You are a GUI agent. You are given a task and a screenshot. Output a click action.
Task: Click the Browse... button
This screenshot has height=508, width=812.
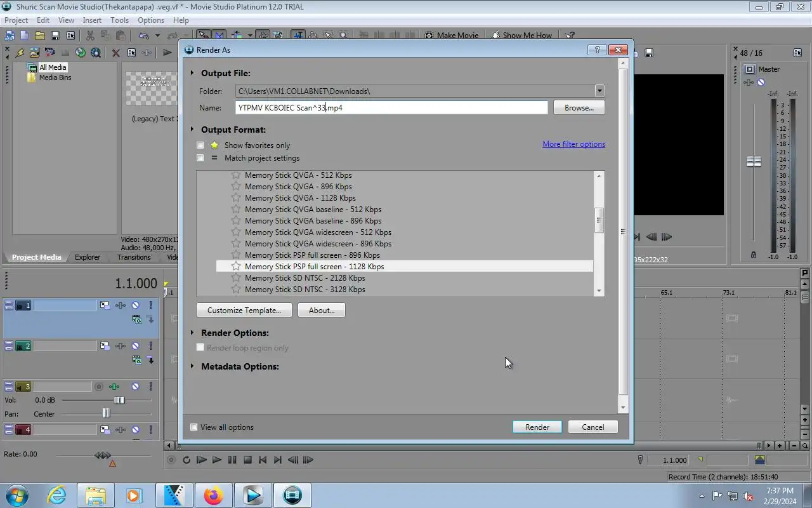pos(579,108)
